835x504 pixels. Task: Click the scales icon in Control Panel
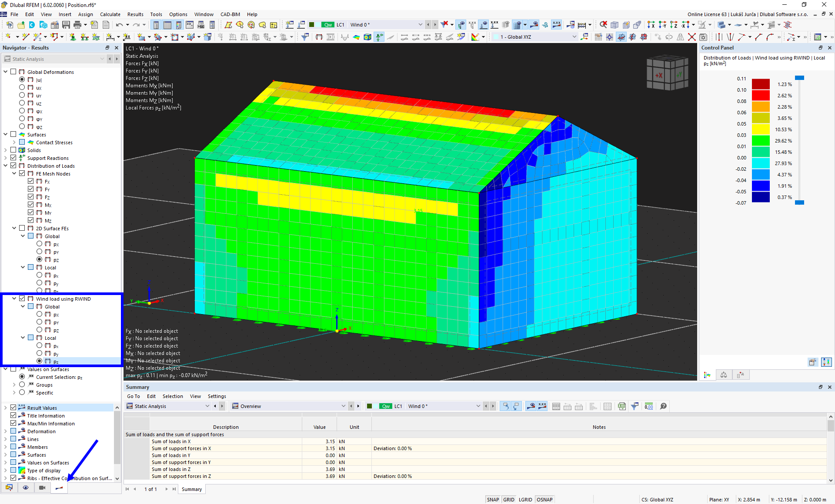coord(724,375)
